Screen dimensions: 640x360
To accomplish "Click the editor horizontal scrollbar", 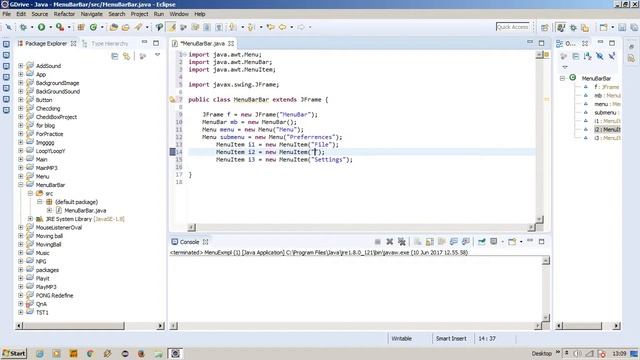I will (361, 227).
